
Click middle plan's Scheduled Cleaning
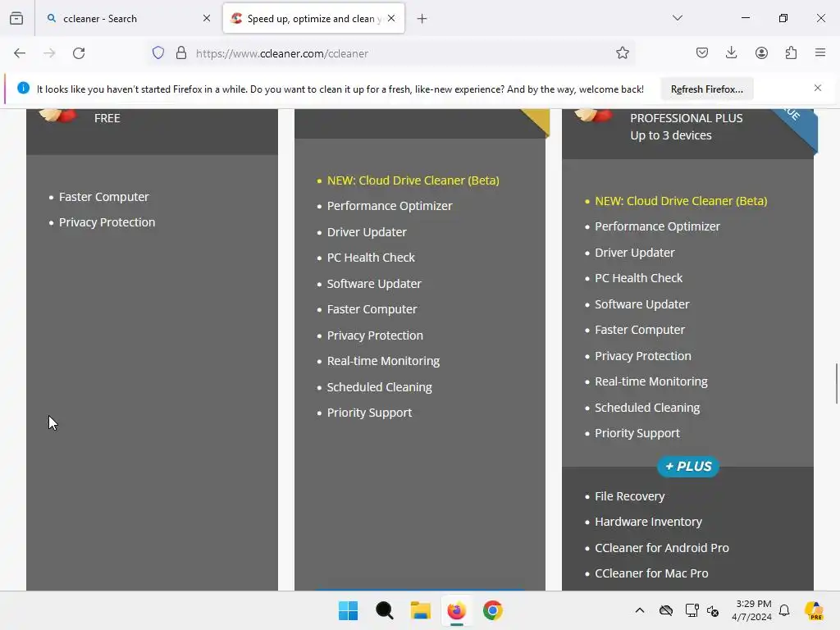click(379, 387)
